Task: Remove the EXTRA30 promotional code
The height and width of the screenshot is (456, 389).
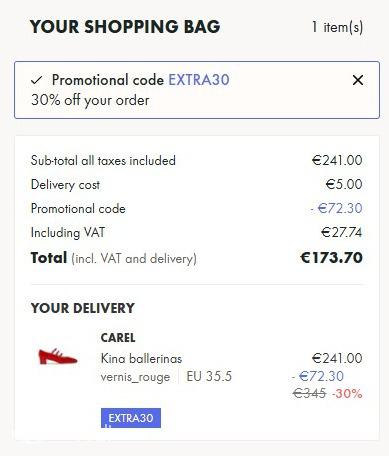Action: coord(358,80)
